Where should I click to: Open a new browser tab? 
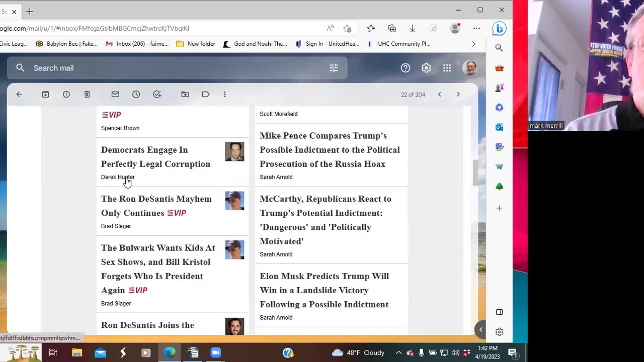pyautogui.click(x=30, y=11)
